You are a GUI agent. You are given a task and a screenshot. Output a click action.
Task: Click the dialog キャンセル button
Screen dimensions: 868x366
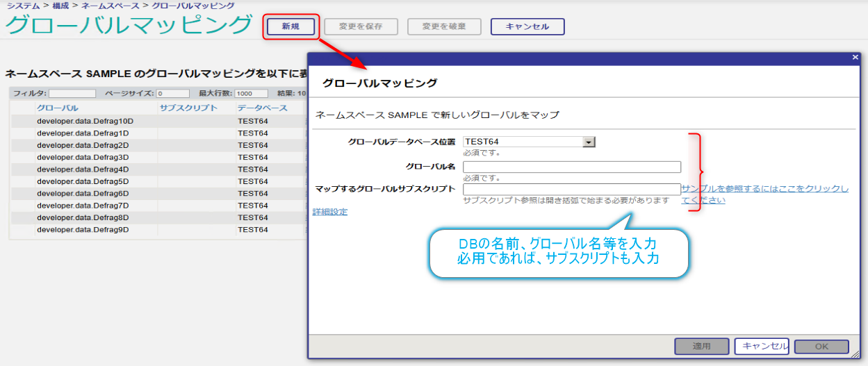(762, 346)
